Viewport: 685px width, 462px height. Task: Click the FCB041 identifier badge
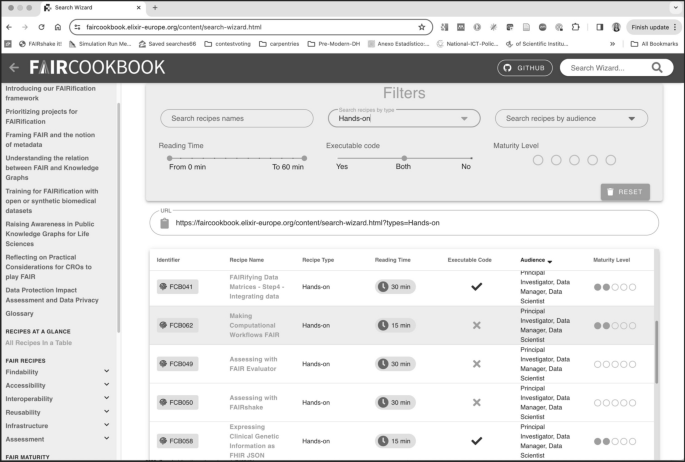177,287
